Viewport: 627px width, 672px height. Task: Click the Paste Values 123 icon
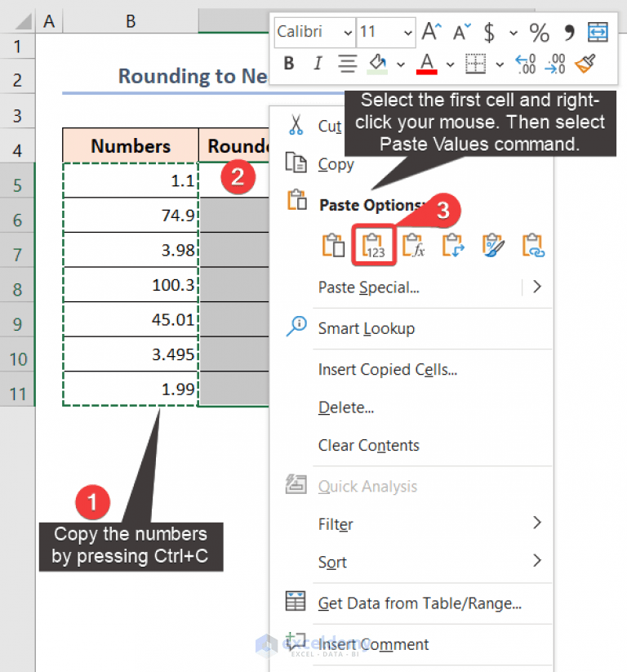point(374,246)
